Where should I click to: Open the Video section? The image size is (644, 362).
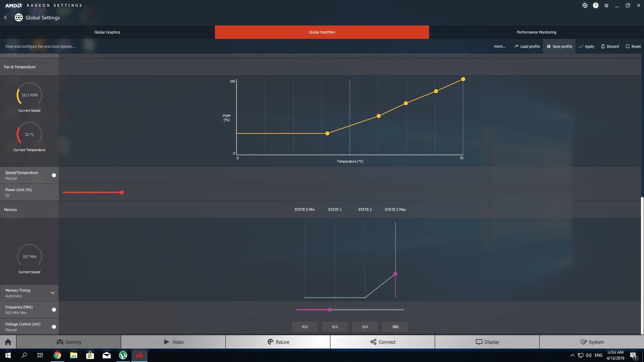tap(173, 342)
